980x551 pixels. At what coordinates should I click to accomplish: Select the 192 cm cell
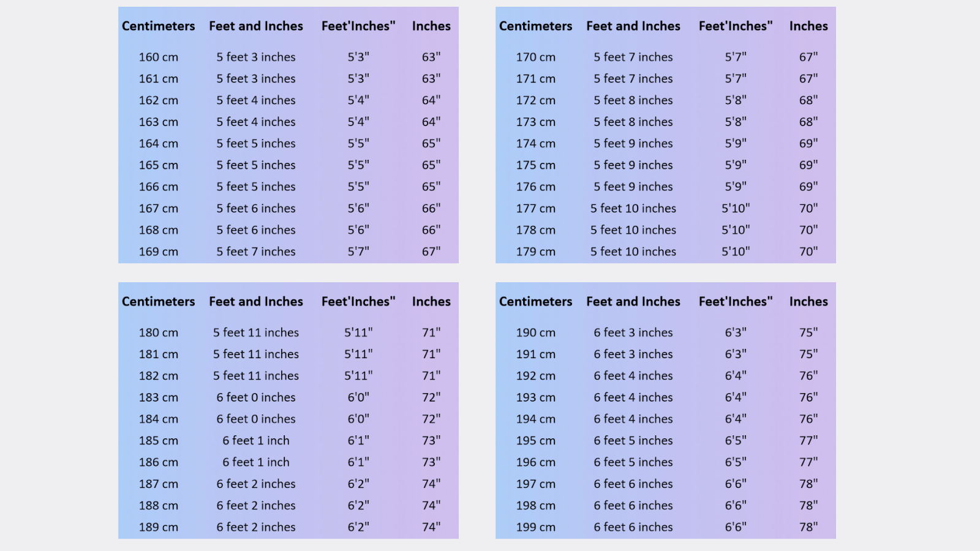pyautogui.click(x=536, y=376)
